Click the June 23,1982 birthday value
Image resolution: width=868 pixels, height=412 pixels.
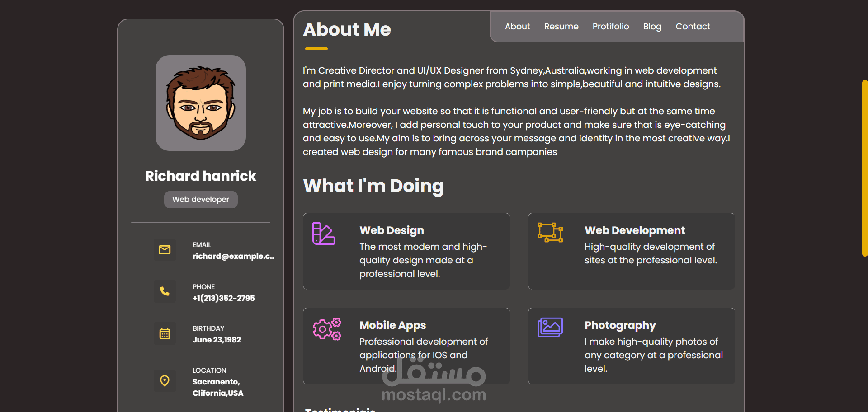217,340
